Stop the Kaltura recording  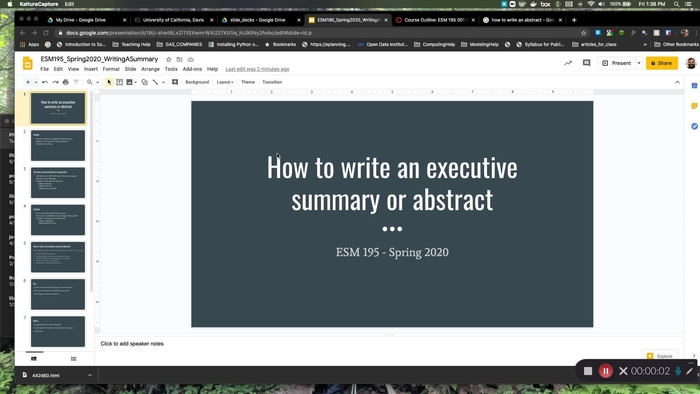pyautogui.click(x=588, y=371)
